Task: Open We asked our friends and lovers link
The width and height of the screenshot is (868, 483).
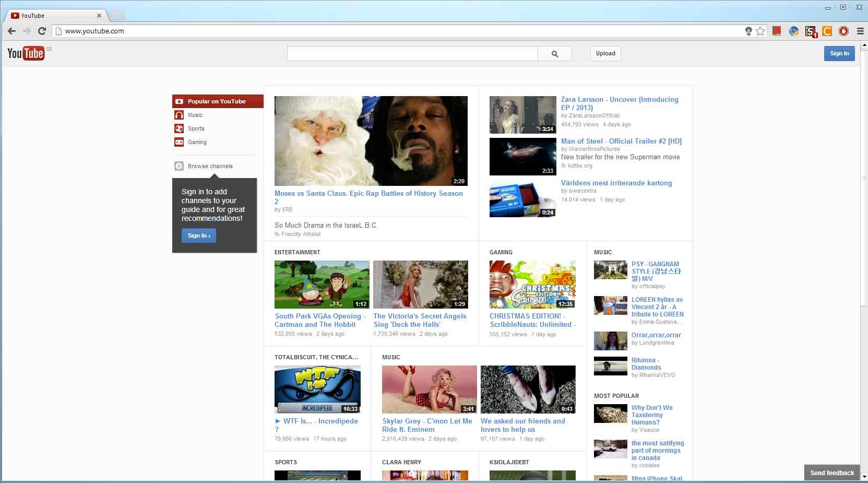Action: coord(522,425)
